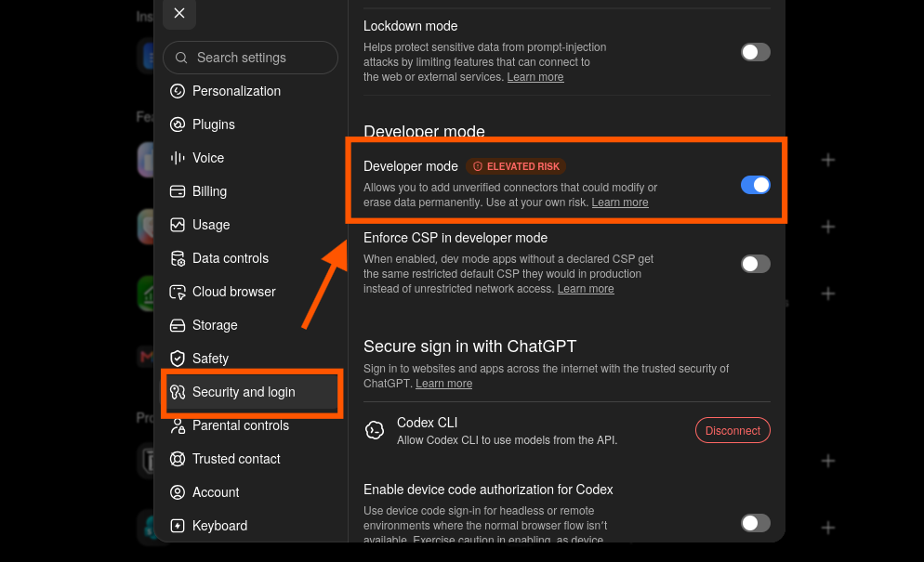Go to Trusted contact settings
The image size is (924, 562).
tap(250, 459)
